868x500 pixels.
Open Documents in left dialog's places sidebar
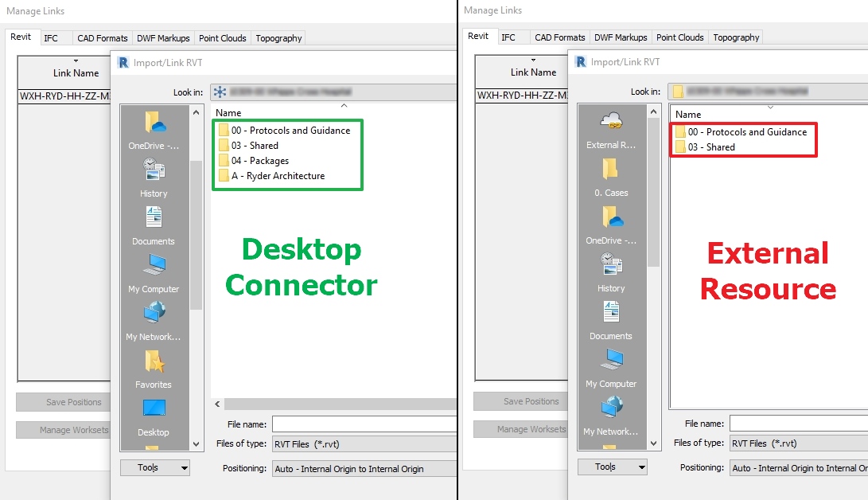pyautogui.click(x=154, y=226)
